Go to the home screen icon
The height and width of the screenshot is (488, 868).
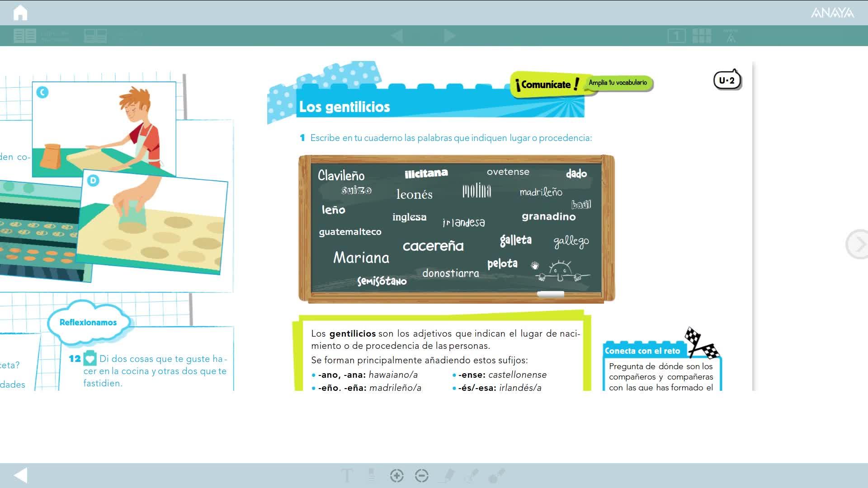click(x=20, y=13)
